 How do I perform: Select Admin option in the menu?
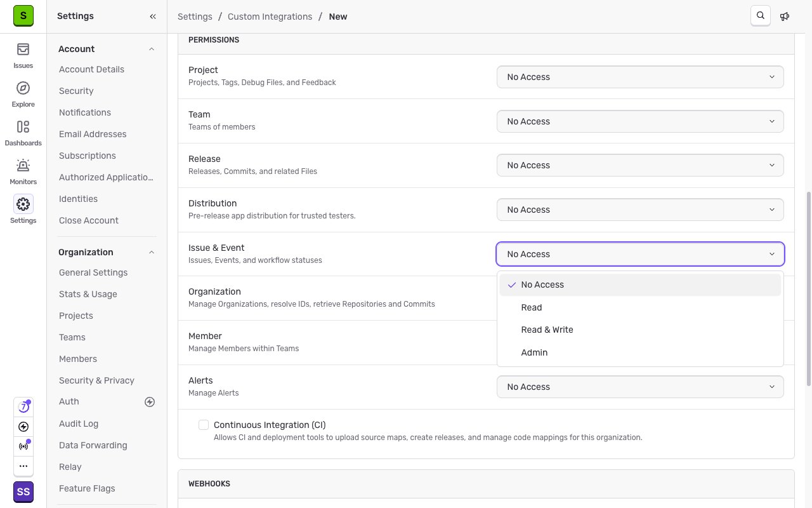tap(640, 352)
